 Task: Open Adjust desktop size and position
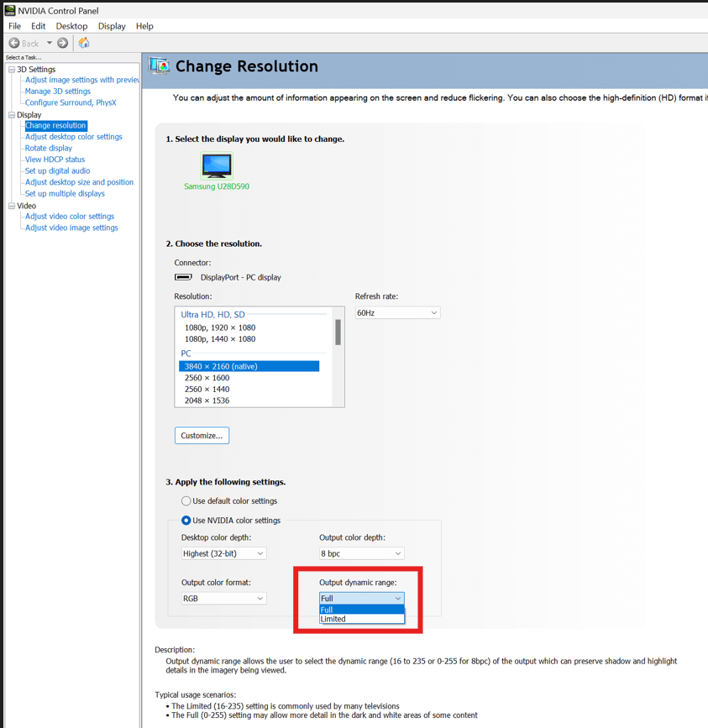(79, 182)
